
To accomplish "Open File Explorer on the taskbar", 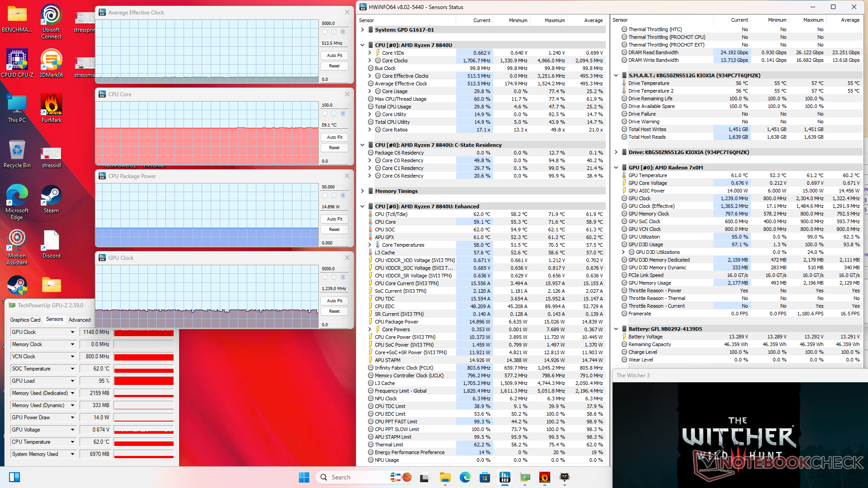I will pos(445,477).
